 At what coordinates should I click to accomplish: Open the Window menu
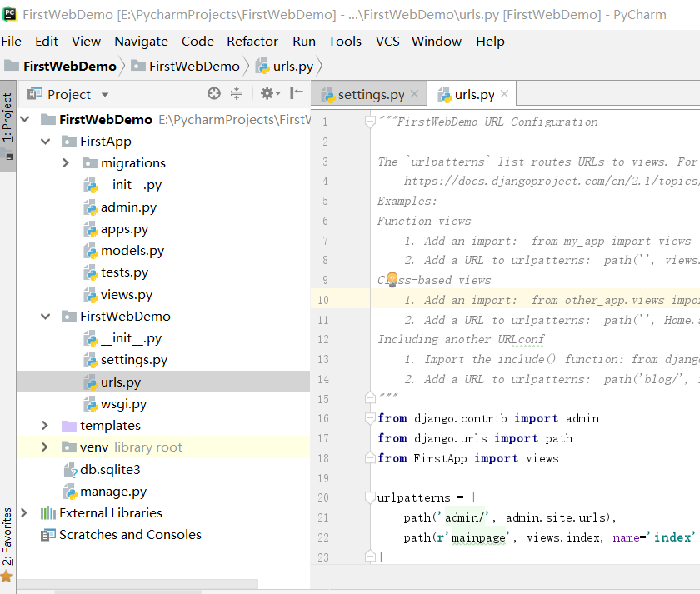pos(436,42)
